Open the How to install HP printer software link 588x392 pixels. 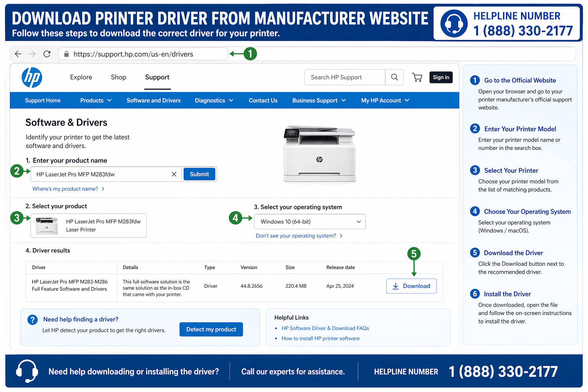pos(320,338)
